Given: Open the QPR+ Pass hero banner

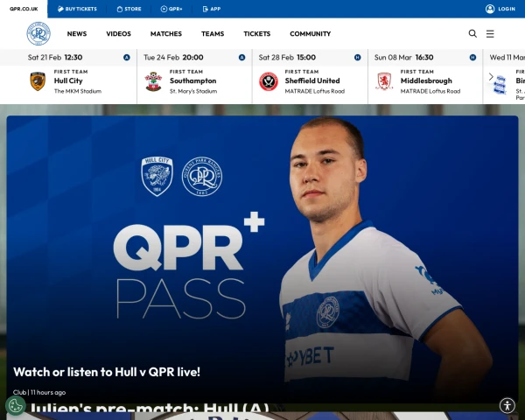Looking at the screenshot, I should [x=262, y=259].
